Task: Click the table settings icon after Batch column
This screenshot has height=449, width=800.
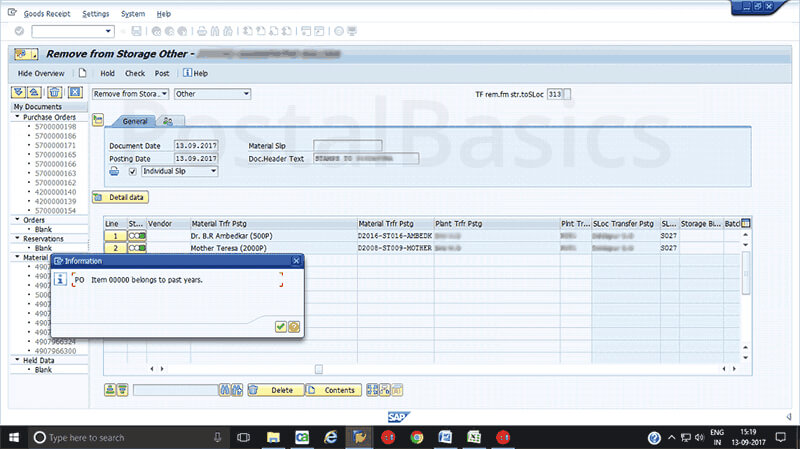Action: point(744,223)
